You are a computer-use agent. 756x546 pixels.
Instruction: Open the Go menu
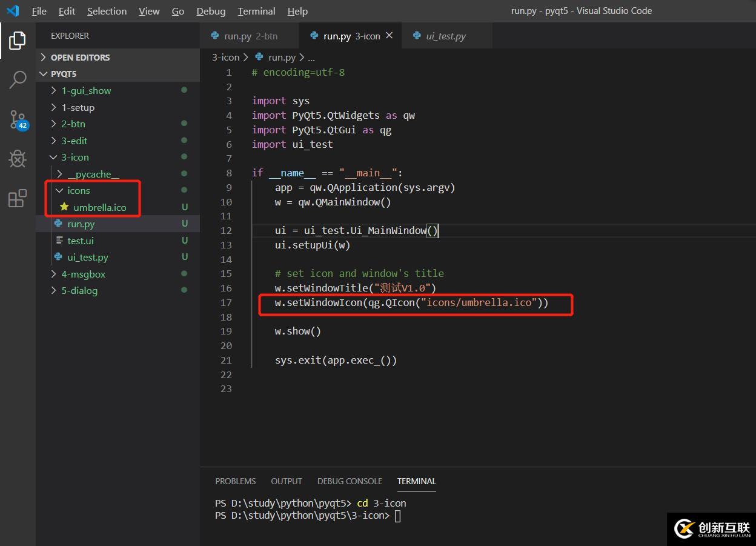pos(178,11)
